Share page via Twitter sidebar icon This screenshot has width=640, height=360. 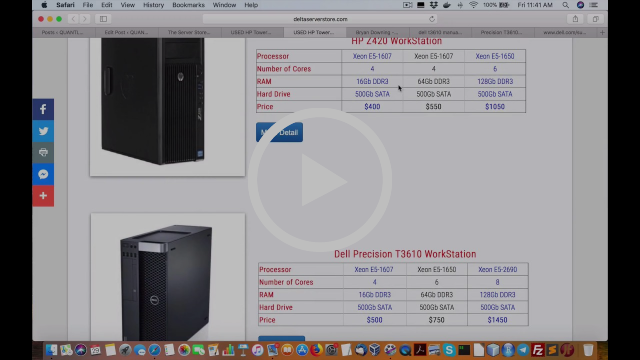click(43, 131)
